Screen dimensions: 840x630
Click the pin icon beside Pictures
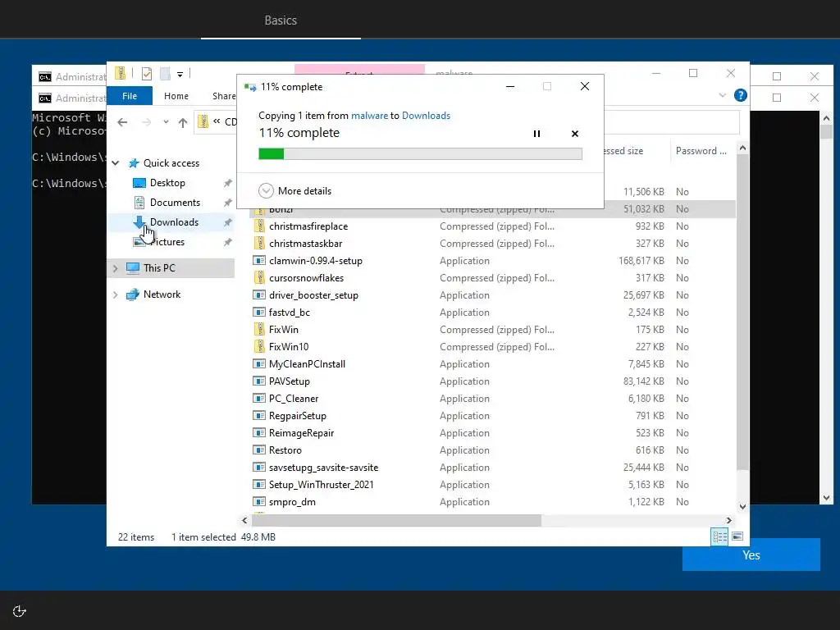pyautogui.click(x=228, y=242)
